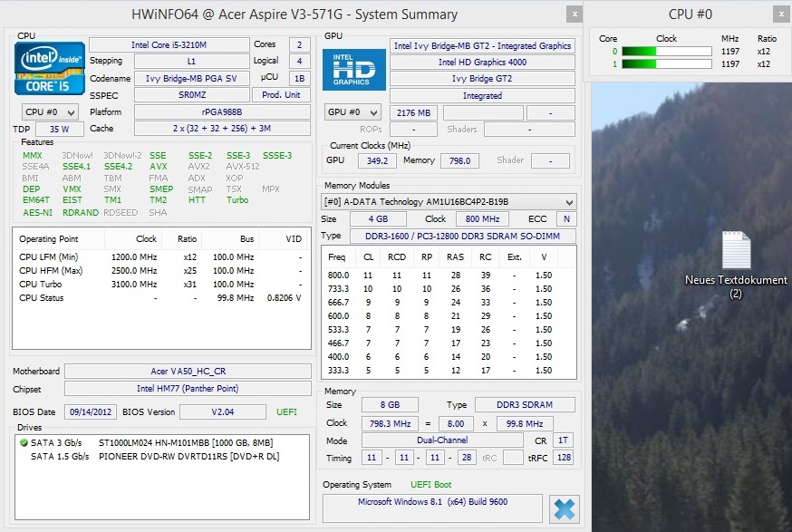
Task: Click the CPU Turbo operating point row
Action: (x=160, y=285)
